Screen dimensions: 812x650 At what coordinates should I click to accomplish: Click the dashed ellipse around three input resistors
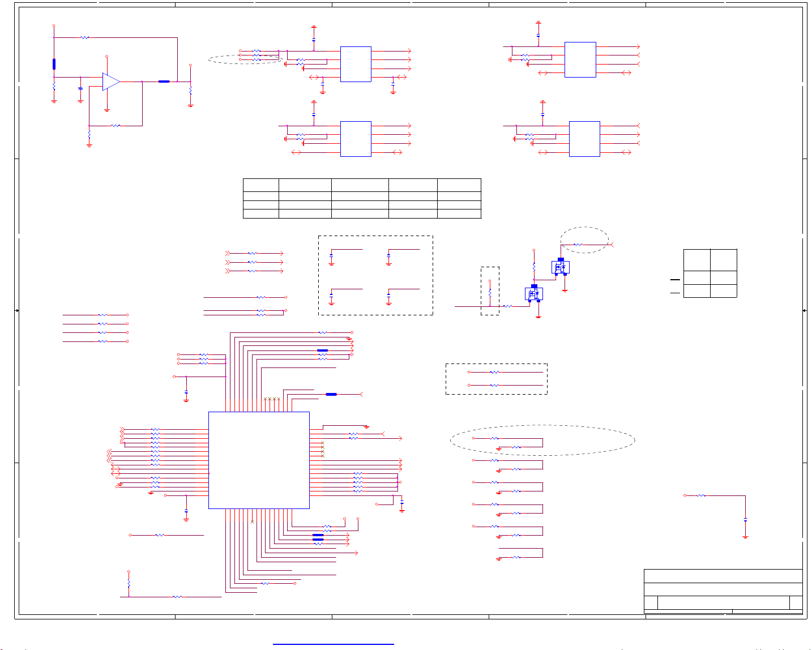coord(245,59)
